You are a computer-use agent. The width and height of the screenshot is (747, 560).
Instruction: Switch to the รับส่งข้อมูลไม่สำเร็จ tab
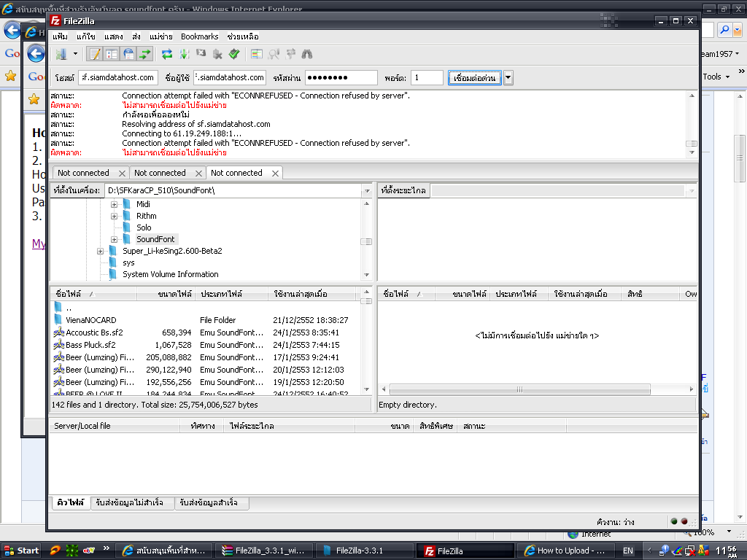click(131, 502)
